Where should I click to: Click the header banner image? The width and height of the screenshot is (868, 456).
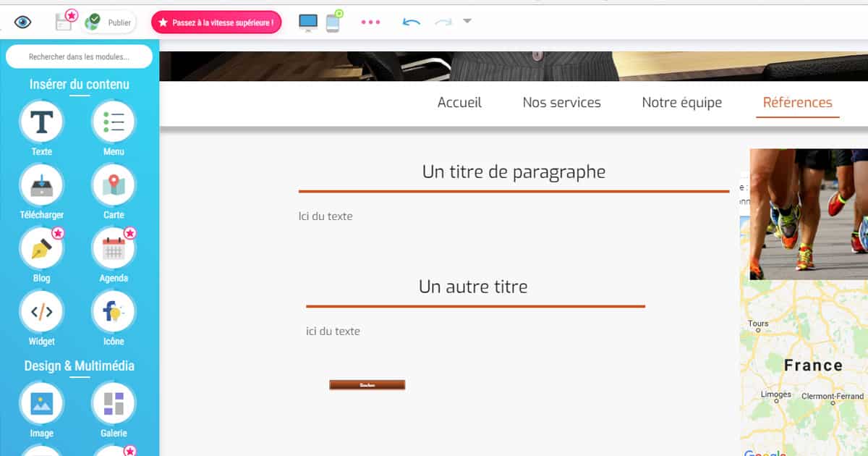(x=514, y=66)
